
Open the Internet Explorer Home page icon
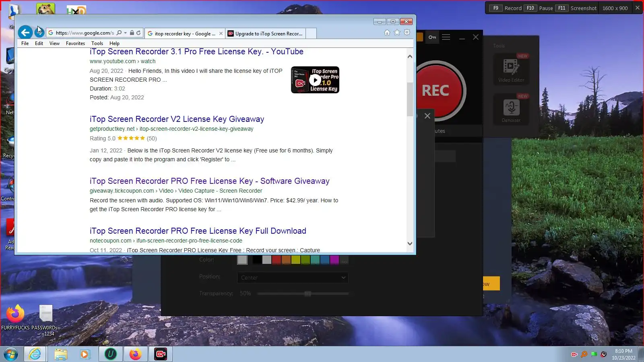[x=387, y=33]
